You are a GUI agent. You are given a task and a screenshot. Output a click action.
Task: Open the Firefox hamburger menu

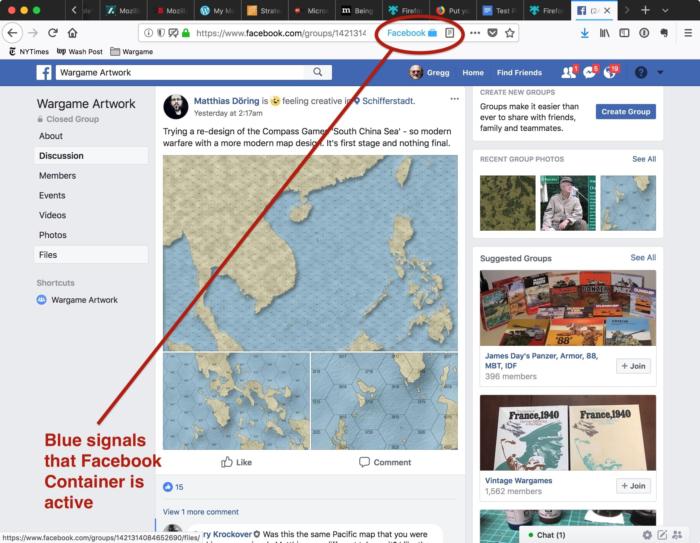click(688, 33)
